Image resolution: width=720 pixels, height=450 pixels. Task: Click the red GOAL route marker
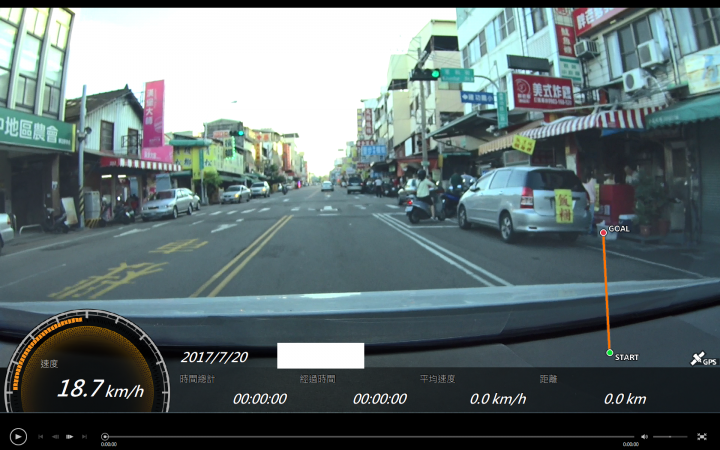coord(603,233)
